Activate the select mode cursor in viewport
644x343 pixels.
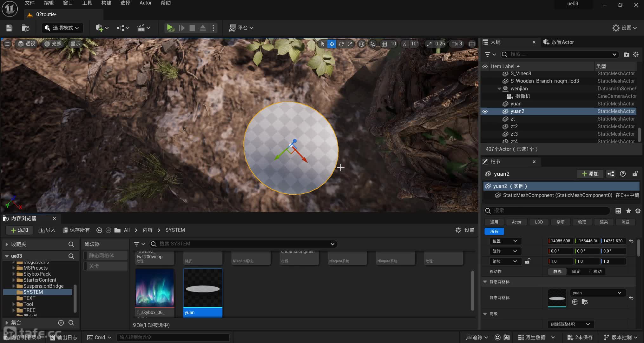[x=323, y=44]
